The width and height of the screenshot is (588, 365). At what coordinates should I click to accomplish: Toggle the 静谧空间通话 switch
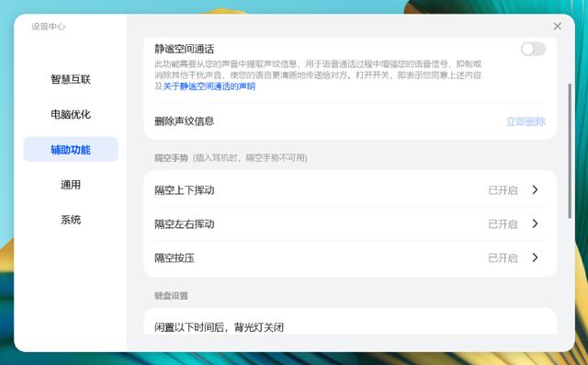(x=533, y=49)
